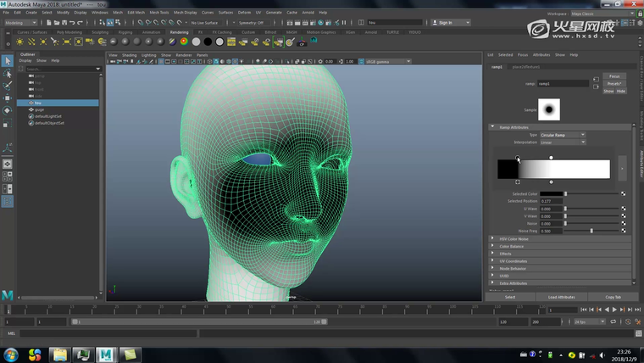Open the ramp Type dropdown (Circular Ramp)
The image size is (644, 363).
tap(563, 135)
